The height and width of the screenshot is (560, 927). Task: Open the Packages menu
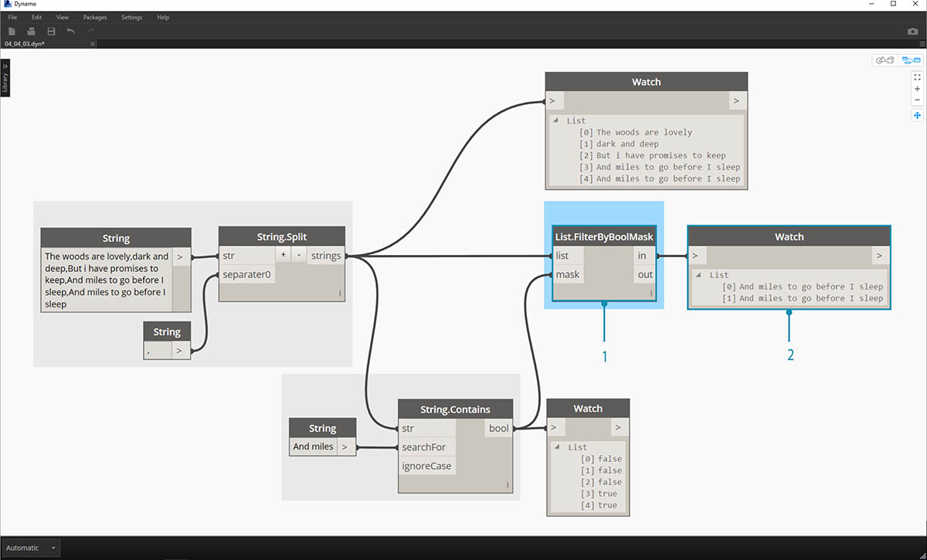(x=95, y=17)
